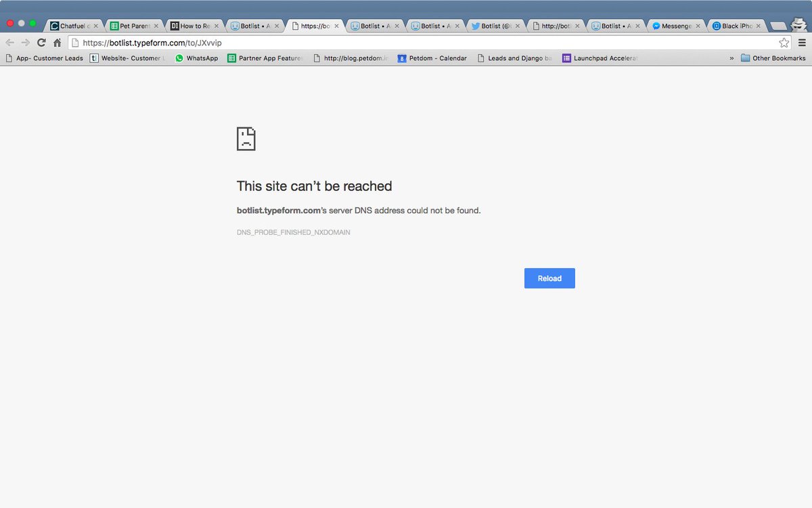Open Partner App Feature bookmark
Image resolution: width=812 pixels, height=508 pixels.
click(265, 58)
